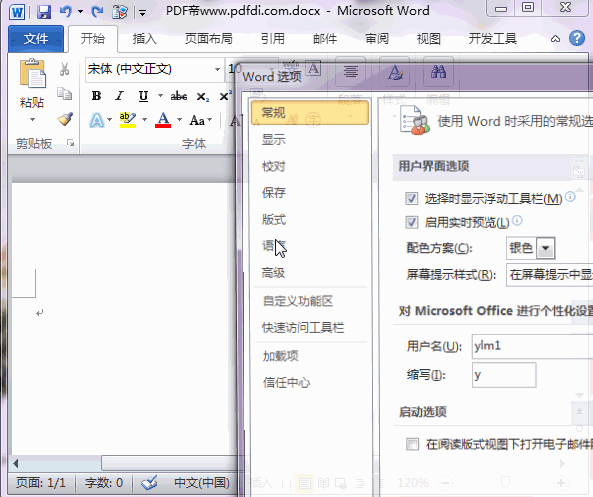Open the font color dropdown arrow
593x497 pixels.
[179, 120]
